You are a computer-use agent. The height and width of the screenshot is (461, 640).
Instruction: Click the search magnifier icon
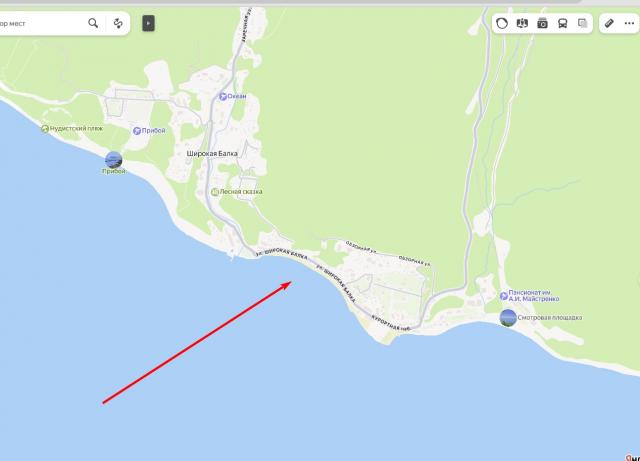[x=93, y=23]
